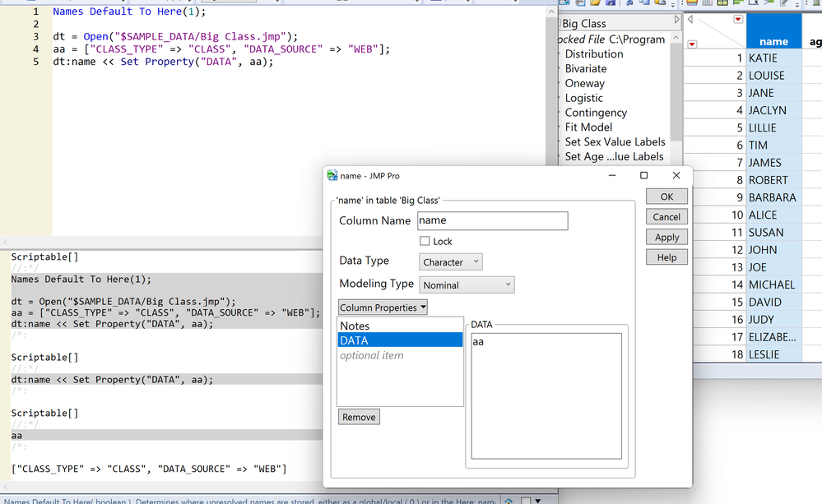
Task: Open Help for the column dialog
Action: (x=666, y=257)
